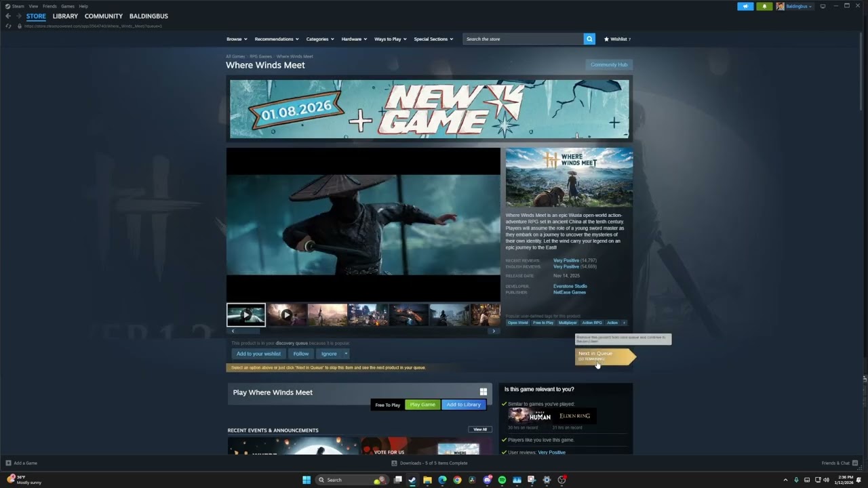Open the View menu
The width and height of the screenshot is (868, 488).
coord(33,6)
